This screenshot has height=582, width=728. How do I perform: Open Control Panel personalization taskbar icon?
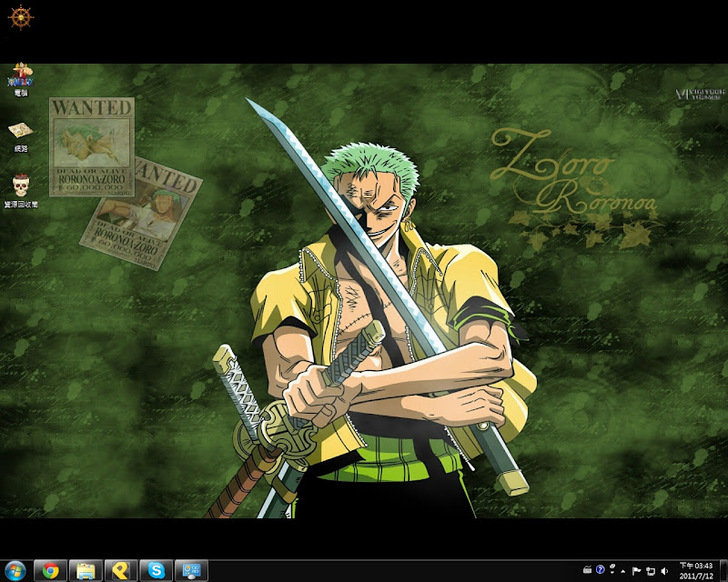coord(192,571)
